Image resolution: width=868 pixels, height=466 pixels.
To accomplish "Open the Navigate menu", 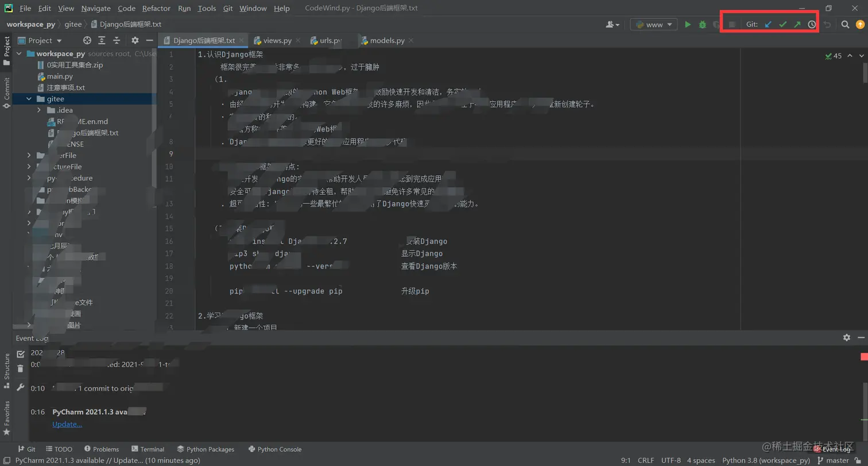I will tap(96, 9).
